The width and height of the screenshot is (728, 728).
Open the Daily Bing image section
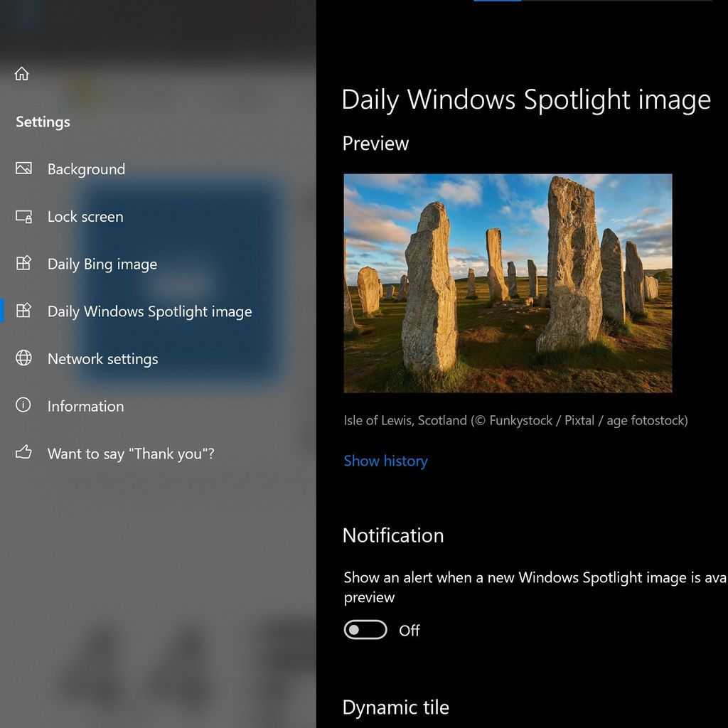point(101,264)
